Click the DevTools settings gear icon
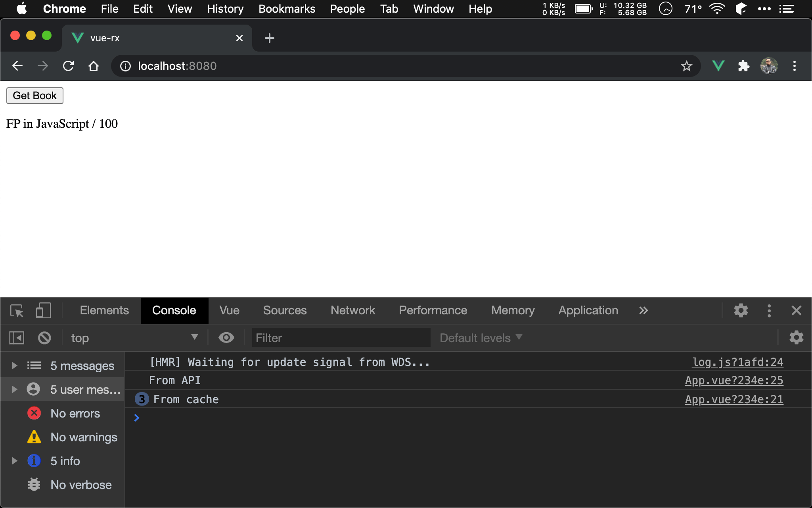Viewport: 812px width, 508px height. (741, 310)
